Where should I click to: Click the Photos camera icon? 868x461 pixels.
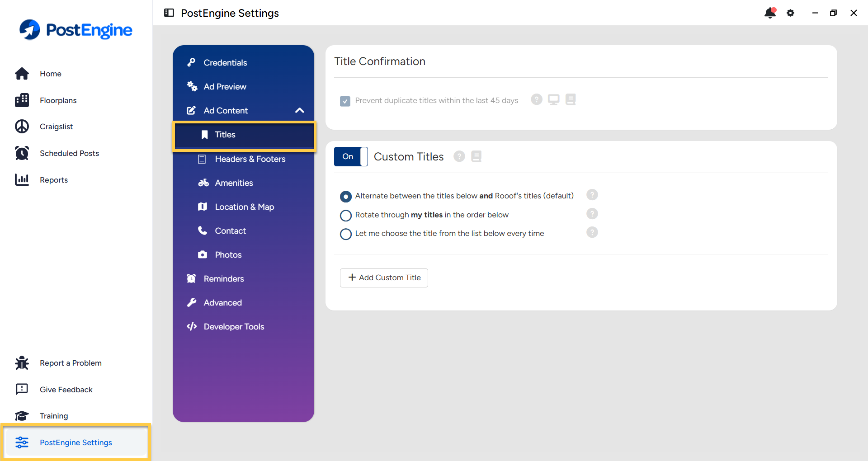[203, 254]
